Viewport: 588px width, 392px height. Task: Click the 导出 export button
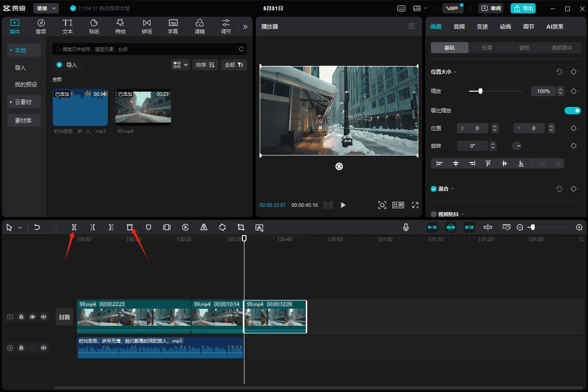(523, 8)
